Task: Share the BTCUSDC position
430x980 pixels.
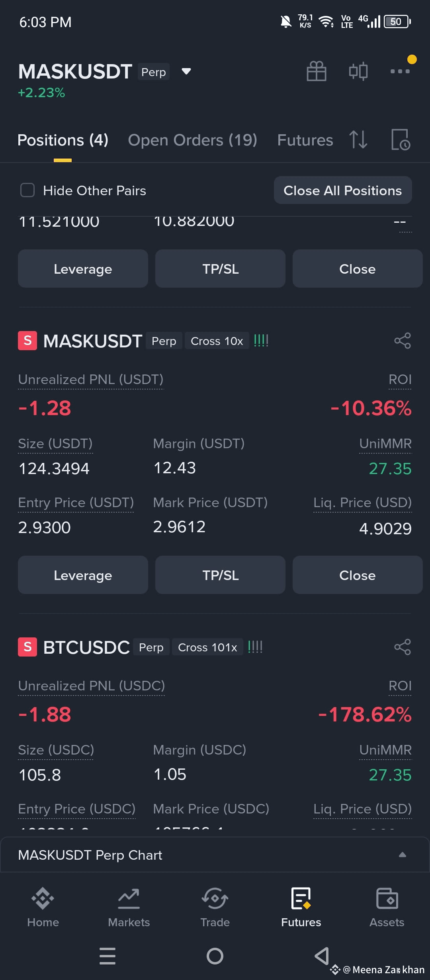Action: (403, 647)
